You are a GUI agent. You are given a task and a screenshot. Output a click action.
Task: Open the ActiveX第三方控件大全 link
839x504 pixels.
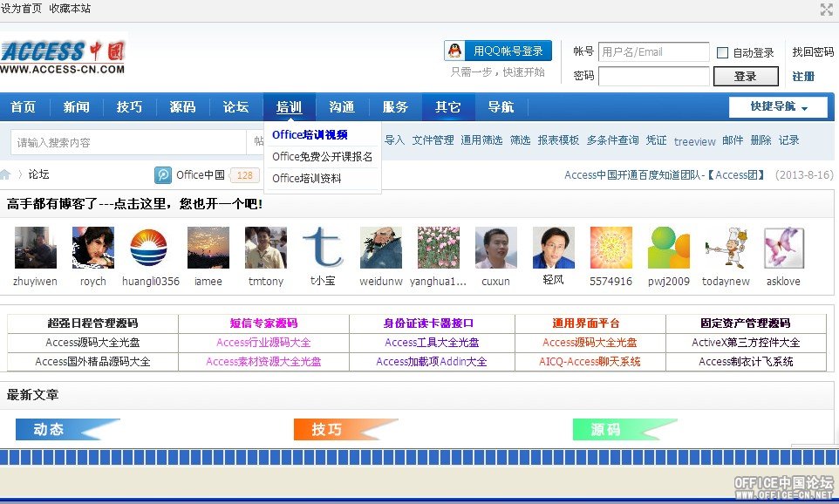[x=746, y=343]
